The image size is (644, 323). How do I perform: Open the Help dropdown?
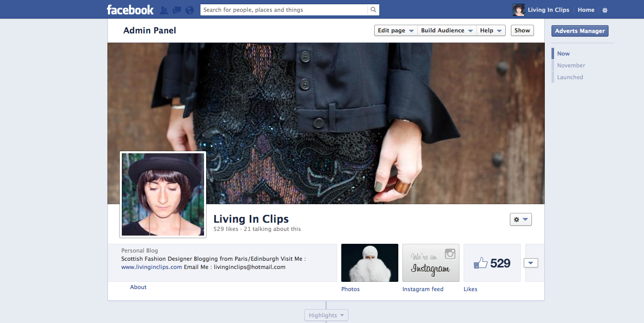click(x=491, y=30)
